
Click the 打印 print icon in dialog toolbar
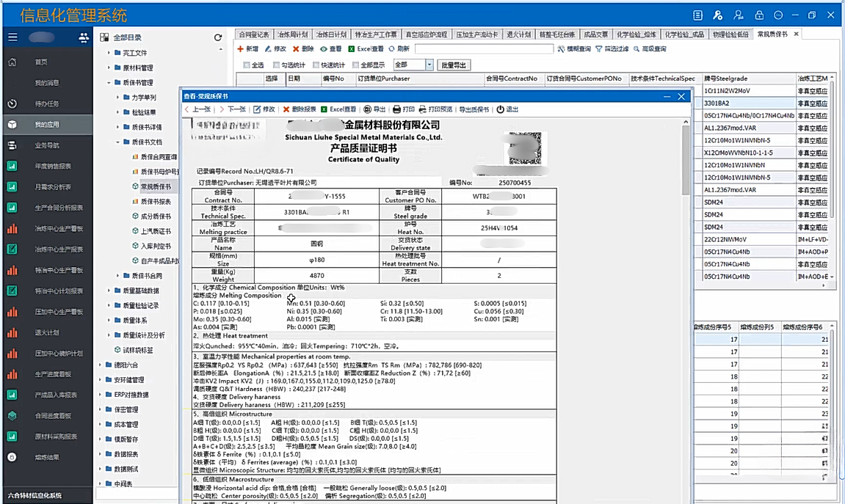397,109
